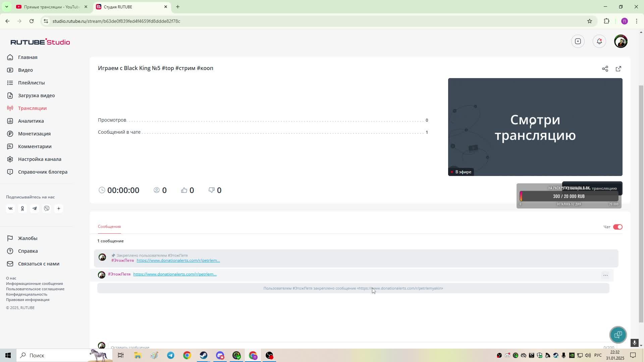Open the pinned donationalerts link
Screen dimensions: 644x362
178,260
